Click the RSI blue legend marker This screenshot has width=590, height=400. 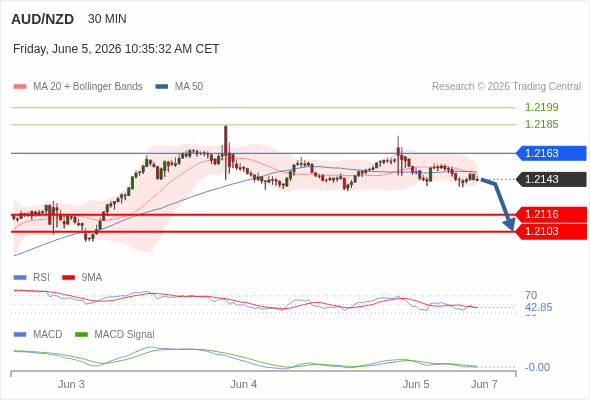click(20, 278)
